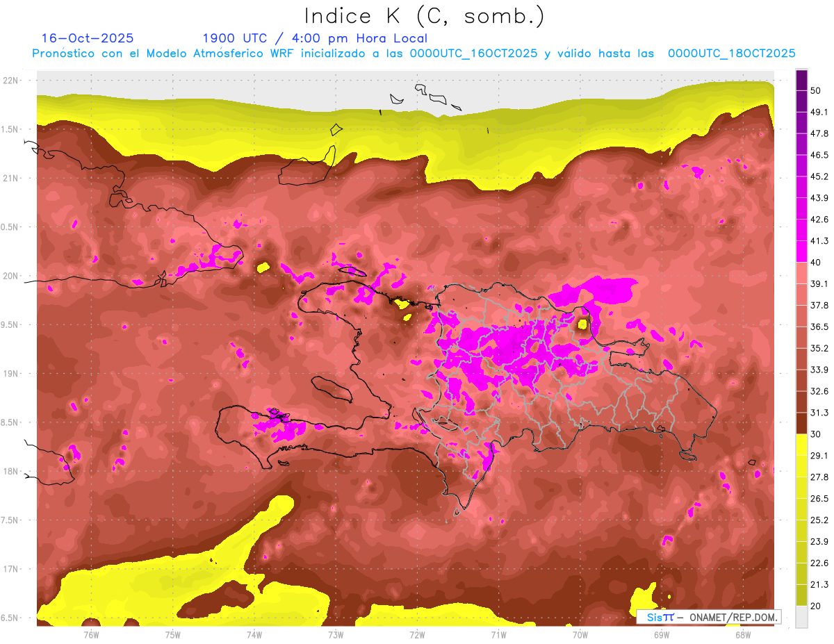Click the '71W' longitude label

pos(498,636)
